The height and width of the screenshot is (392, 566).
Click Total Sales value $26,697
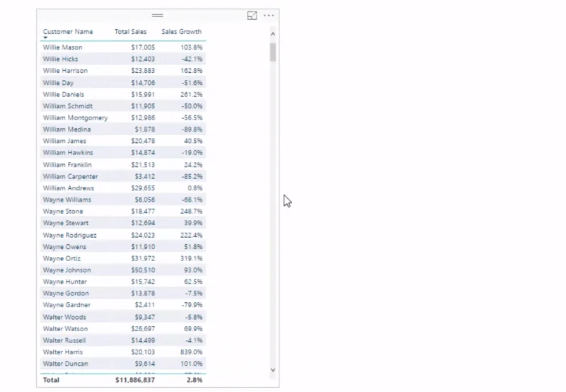[x=143, y=328]
